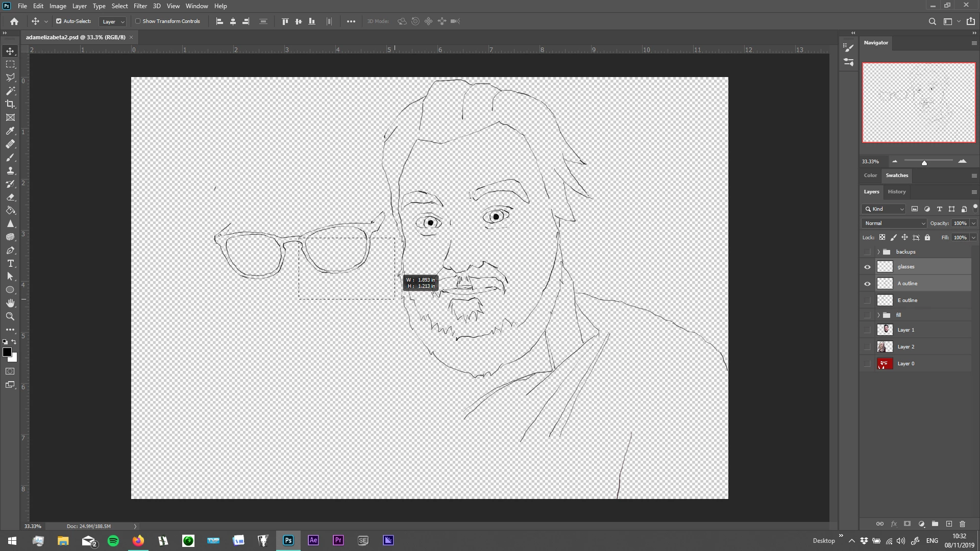The image size is (980, 551).
Task: Switch to the History tab
Action: (x=896, y=192)
